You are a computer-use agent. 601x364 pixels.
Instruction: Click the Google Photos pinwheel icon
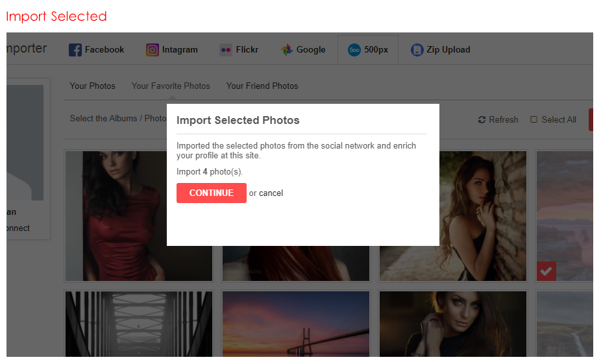click(x=287, y=50)
